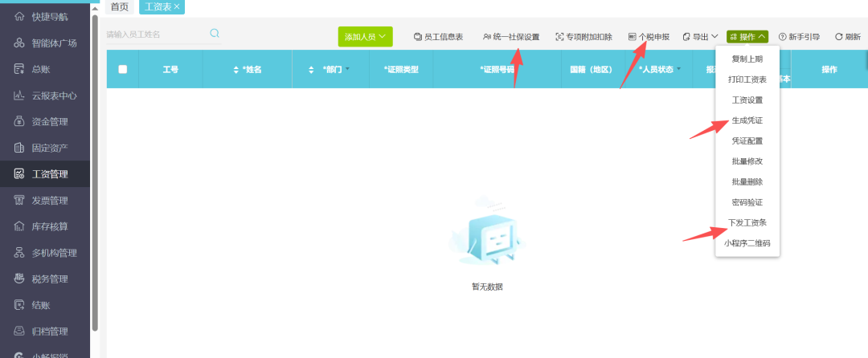Click the 发票管理 invoice icon
The width and height of the screenshot is (868, 358).
(19, 201)
